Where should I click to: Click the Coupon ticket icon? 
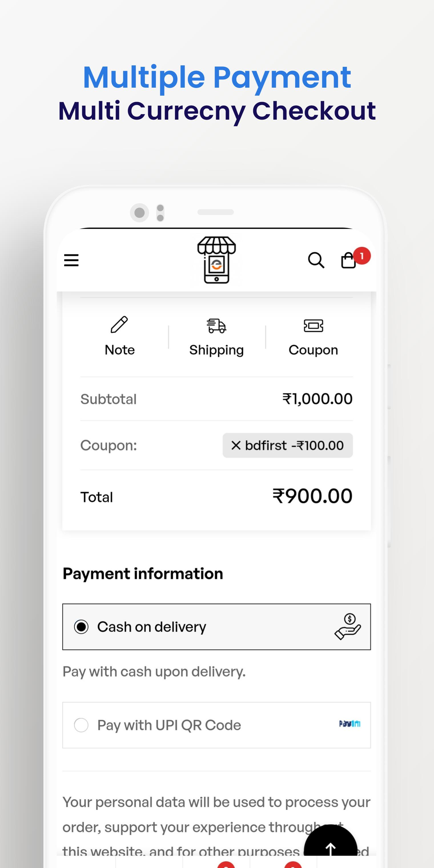coord(314,325)
